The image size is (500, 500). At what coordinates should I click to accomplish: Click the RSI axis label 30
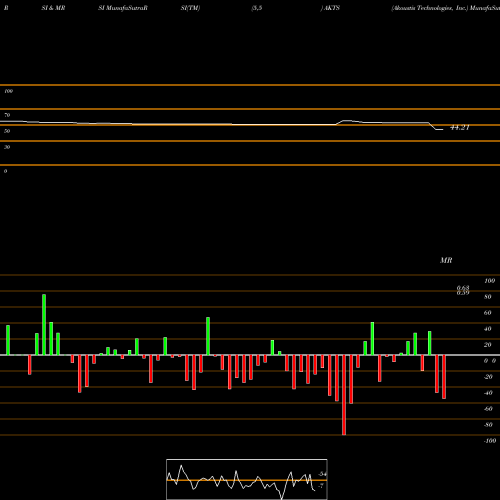pos(7,147)
